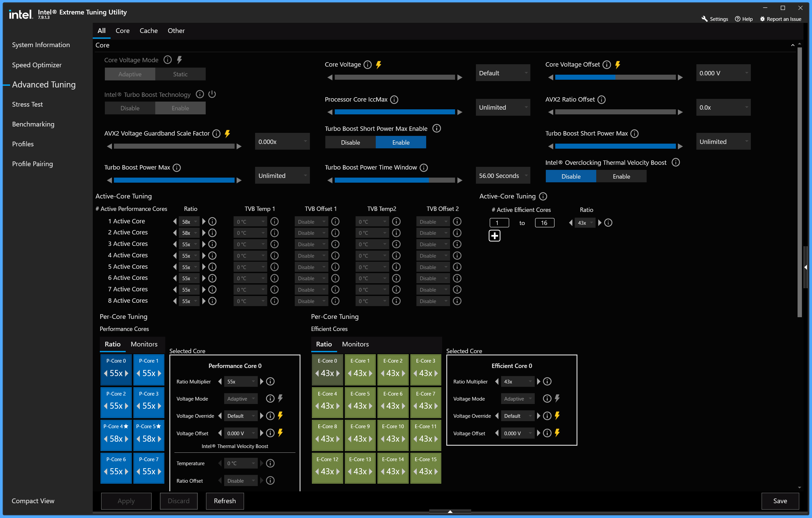Image resolution: width=812 pixels, height=518 pixels.
Task: Open the AVX2 Guardband 0.000x dropdown
Action: (x=282, y=141)
